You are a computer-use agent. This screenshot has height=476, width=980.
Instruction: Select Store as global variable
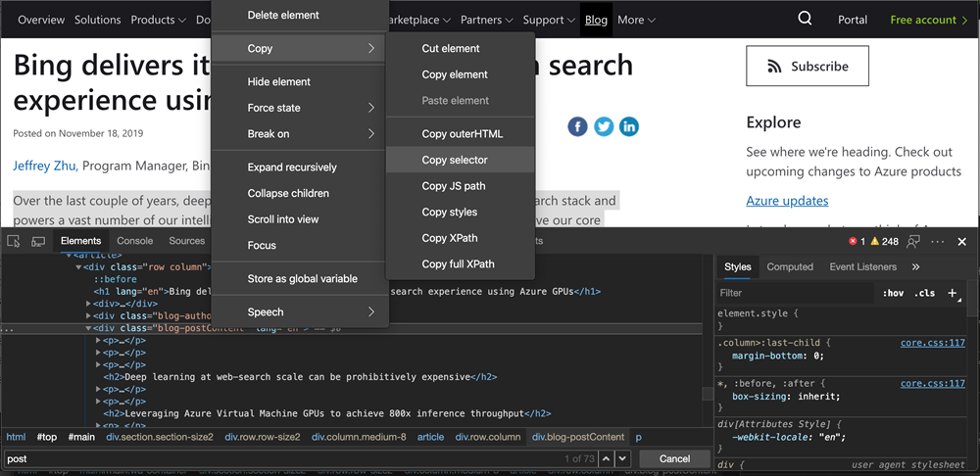300,278
